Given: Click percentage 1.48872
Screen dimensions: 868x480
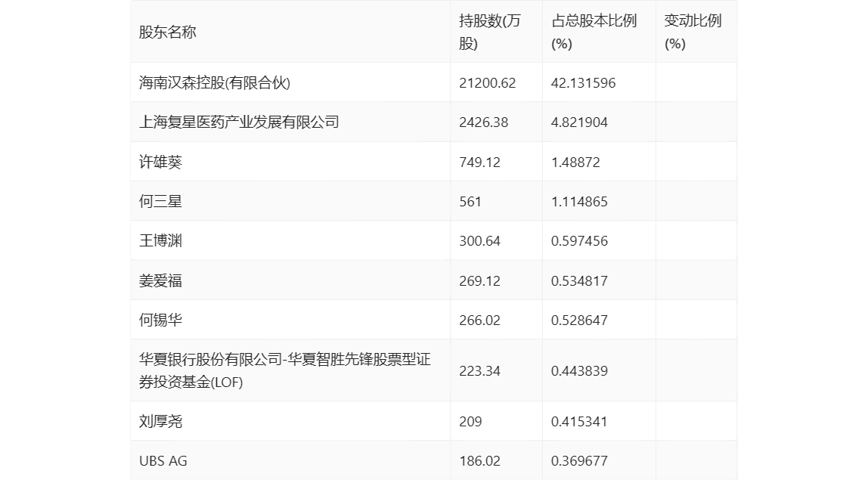Looking at the screenshot, I should tap(575, 163).
